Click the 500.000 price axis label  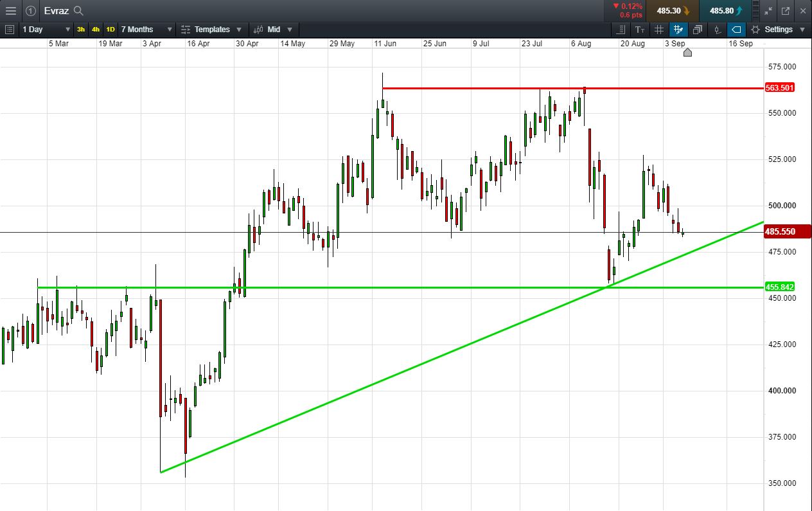782,206
